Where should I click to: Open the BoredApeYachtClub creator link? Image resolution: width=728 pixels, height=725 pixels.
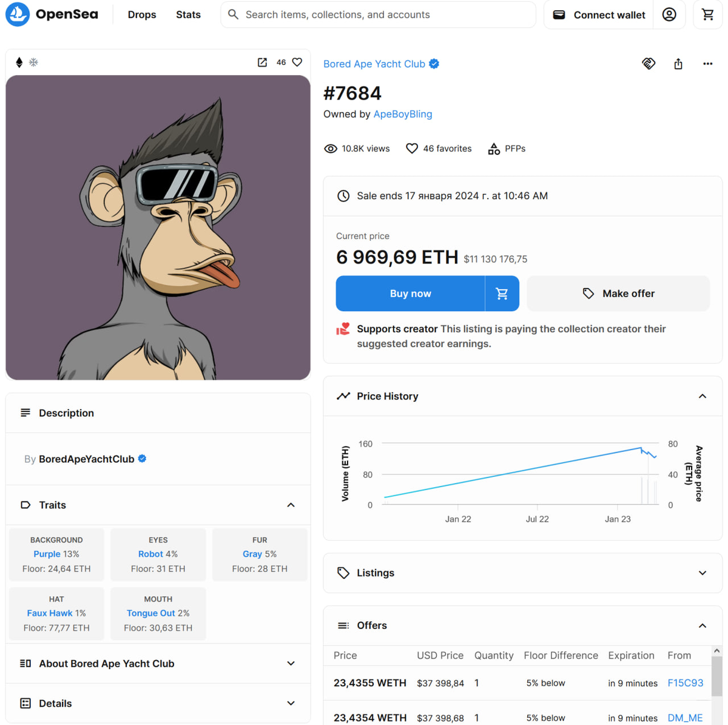87,459
